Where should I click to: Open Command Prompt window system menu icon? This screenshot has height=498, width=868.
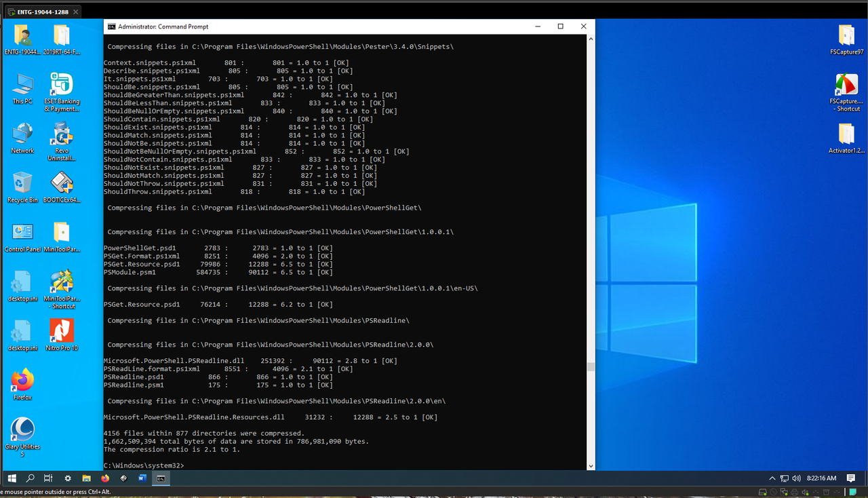point(111,26)
